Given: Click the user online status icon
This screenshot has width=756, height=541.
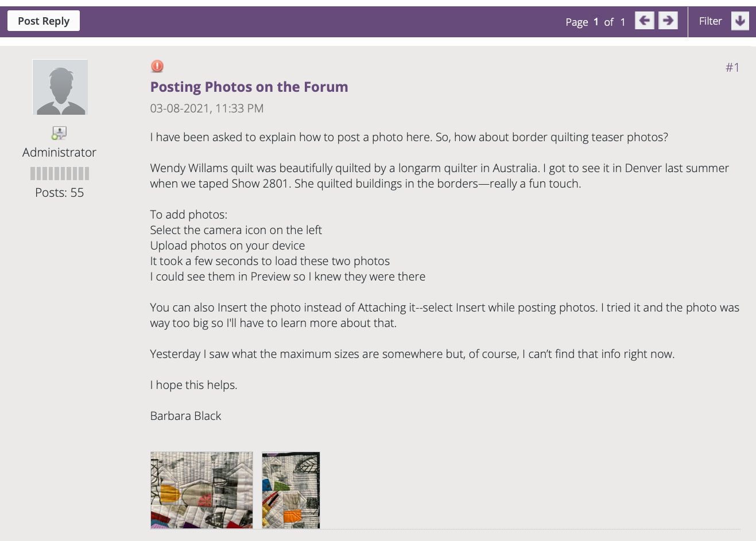Looking at the screenshot, I should (59, 133).
